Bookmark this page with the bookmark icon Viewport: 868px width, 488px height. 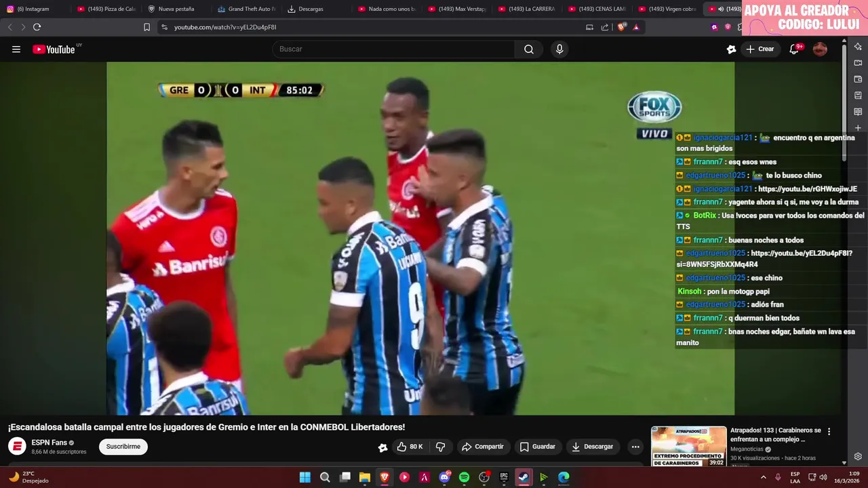point(146,27)
